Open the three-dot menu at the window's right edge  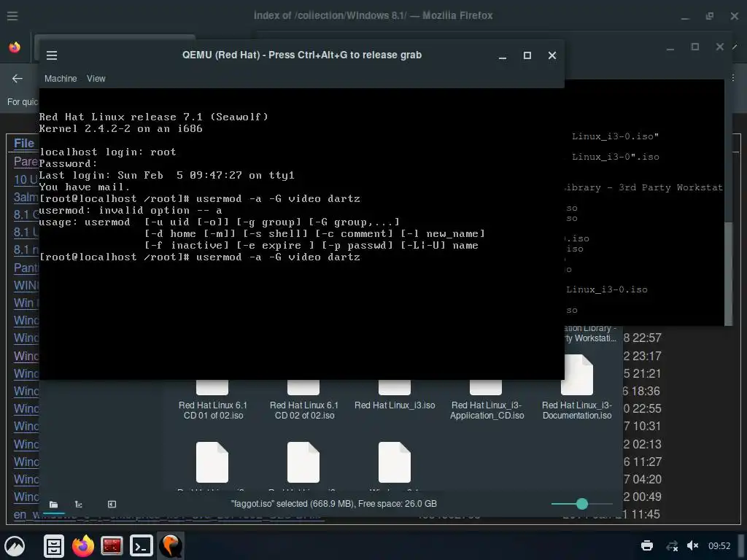(733, 77)
